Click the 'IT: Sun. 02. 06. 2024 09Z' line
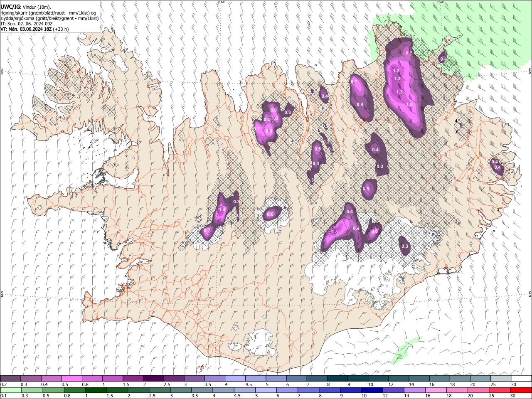Image resolution: width=532 pixels, height=399 pixels. pyautogui.click(x=27, y=24)
